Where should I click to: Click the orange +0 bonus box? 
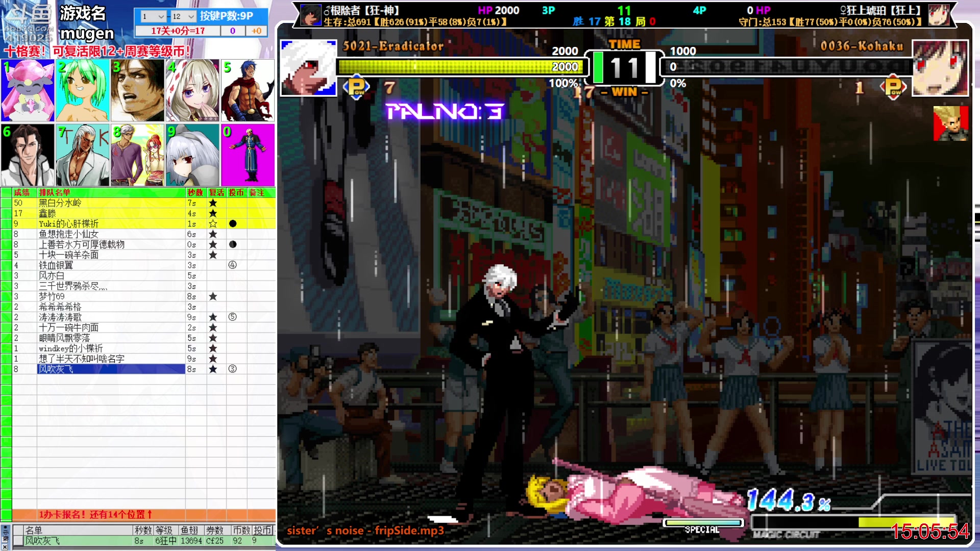(x=256, y=31)
